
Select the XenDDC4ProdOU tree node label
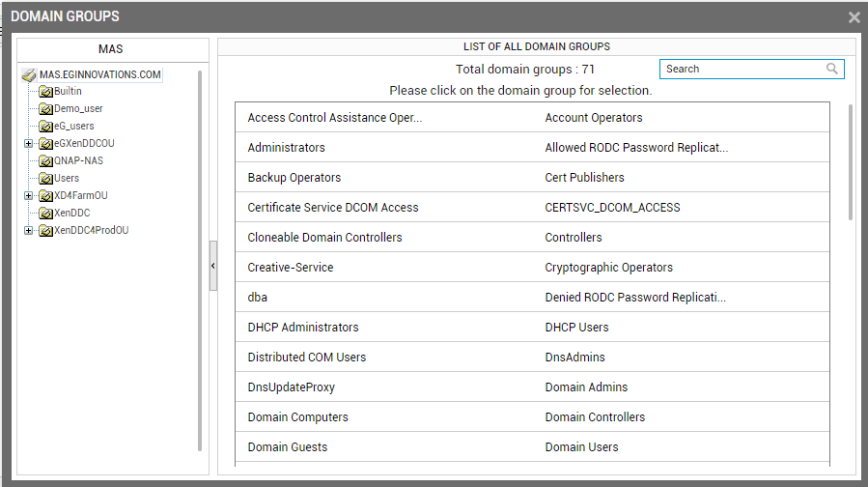pos(92,230)
